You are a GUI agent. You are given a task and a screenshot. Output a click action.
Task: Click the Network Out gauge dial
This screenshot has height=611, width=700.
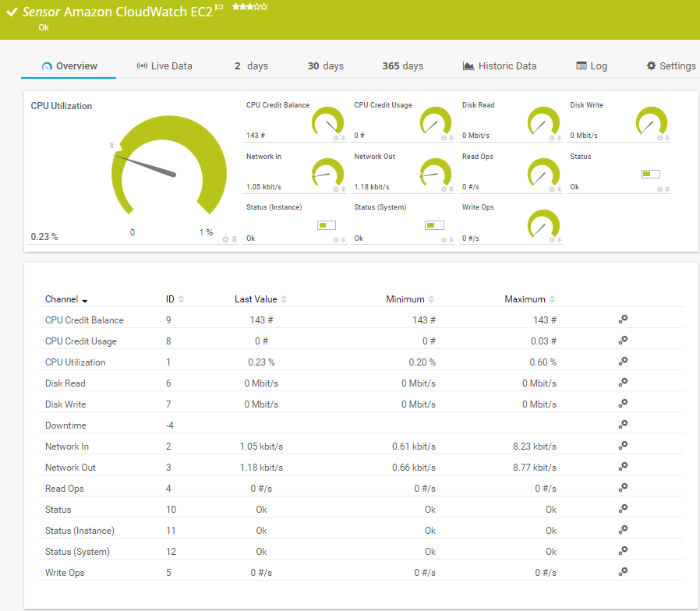(435, 173)
